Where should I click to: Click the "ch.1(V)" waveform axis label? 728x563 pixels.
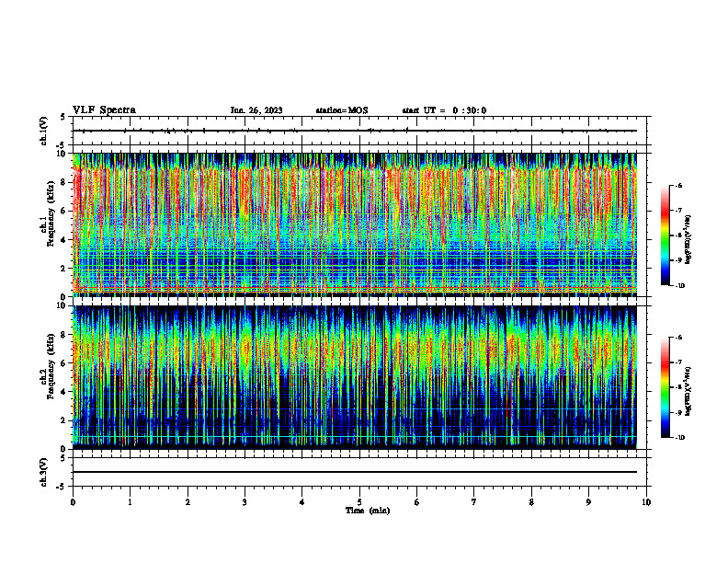tap(44, 131)
